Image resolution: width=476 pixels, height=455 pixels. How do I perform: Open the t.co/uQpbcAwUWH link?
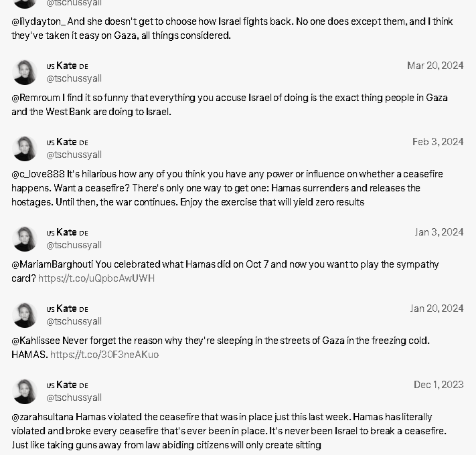click(x=96, y=278)
